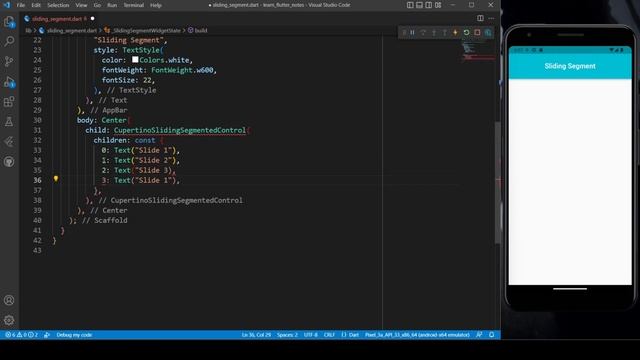Viewport: 640px width, 360px height.
Task: Open the notifications bell
Action: (492, 335)
